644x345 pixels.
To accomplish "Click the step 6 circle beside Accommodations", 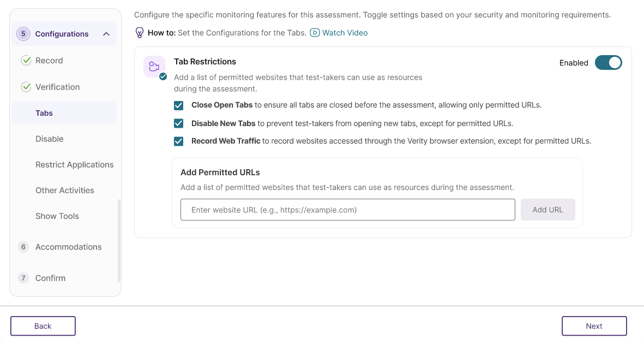I will 23,247.
